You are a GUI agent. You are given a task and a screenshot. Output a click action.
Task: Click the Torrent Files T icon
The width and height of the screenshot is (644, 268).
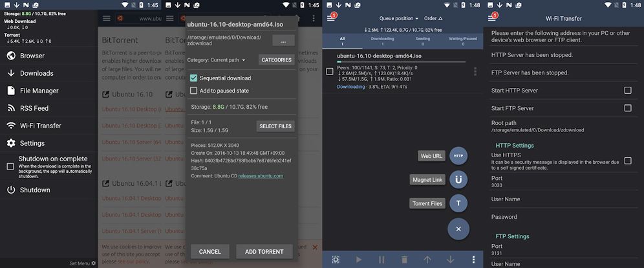(x=458, y=203)
